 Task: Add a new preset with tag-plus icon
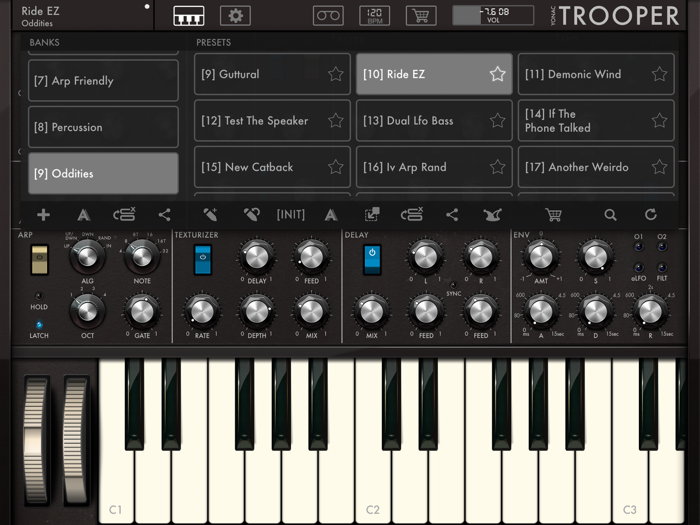click(210, 215)
